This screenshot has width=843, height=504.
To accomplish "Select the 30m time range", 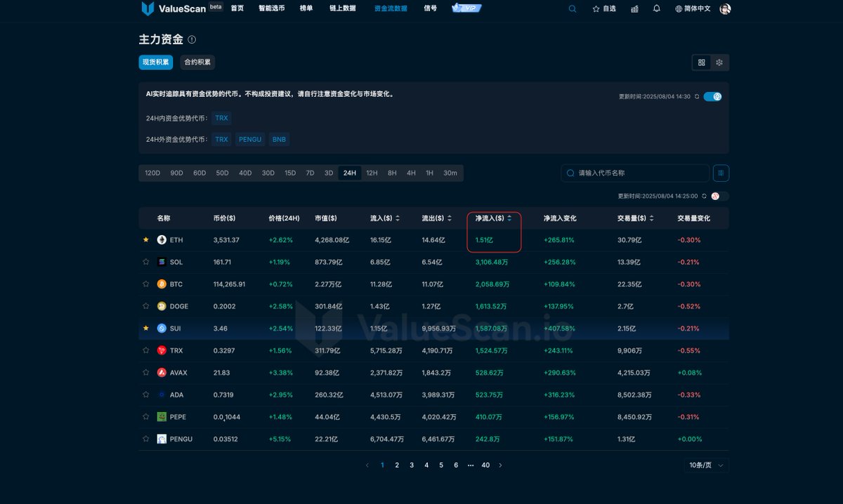I will 450,173.
